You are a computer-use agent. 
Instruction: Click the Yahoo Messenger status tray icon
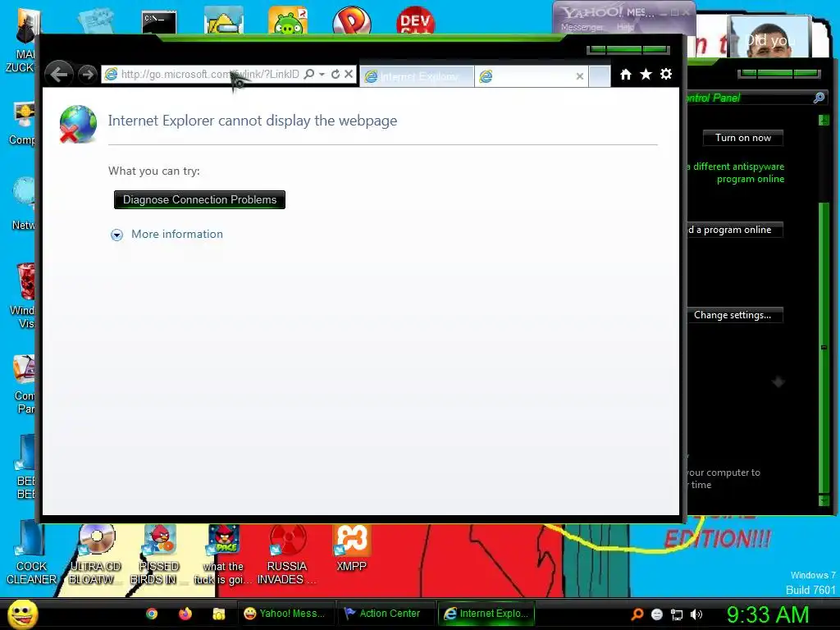657,614
